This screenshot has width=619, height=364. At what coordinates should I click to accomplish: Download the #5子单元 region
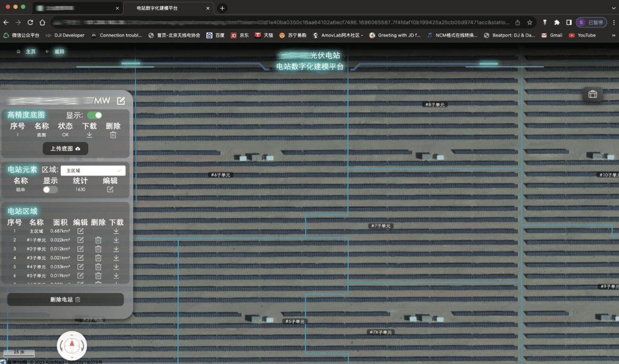(116, 276)
